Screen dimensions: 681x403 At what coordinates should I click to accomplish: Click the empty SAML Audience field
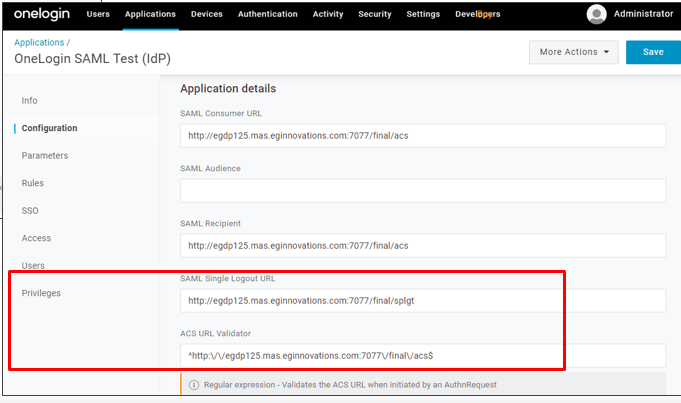[423, 191]
